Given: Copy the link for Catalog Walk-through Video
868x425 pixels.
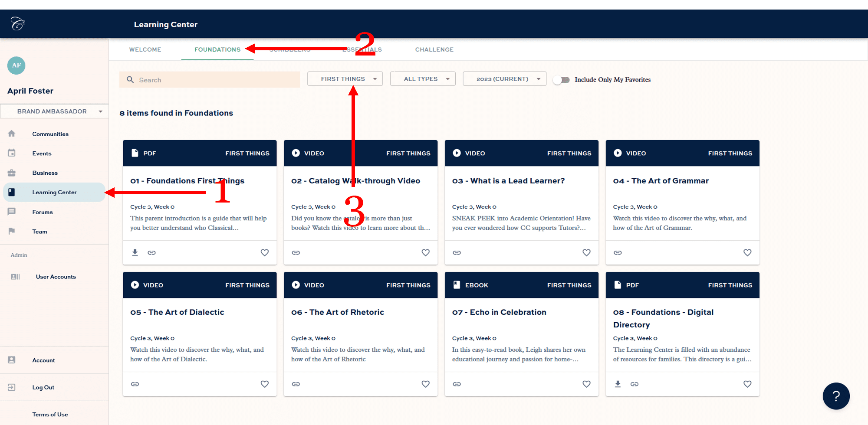Looking at the screenshot, I should click(296, 252).
